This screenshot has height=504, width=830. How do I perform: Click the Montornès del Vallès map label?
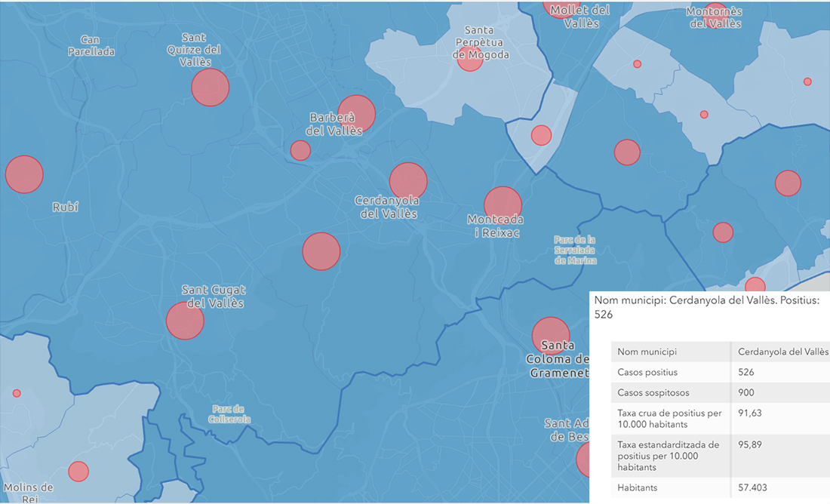pos(715,17)
